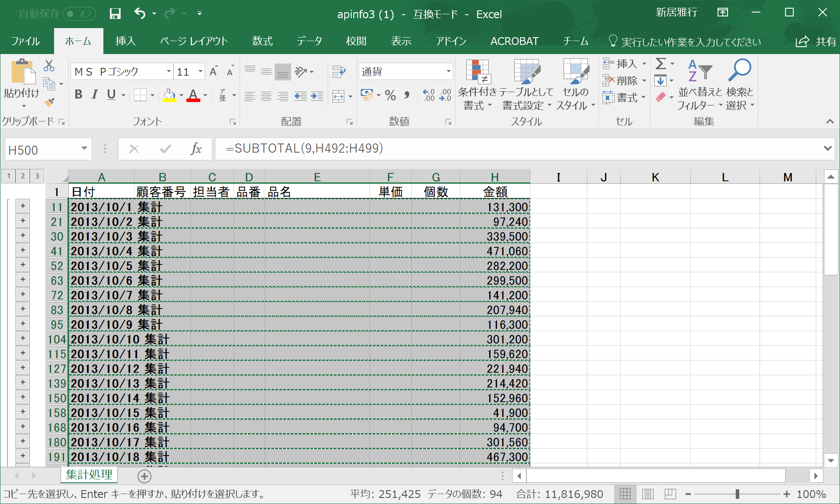840x504 pixels.
Task: Click the Save floppy disk icon
Action: click(x=115, y=14)
